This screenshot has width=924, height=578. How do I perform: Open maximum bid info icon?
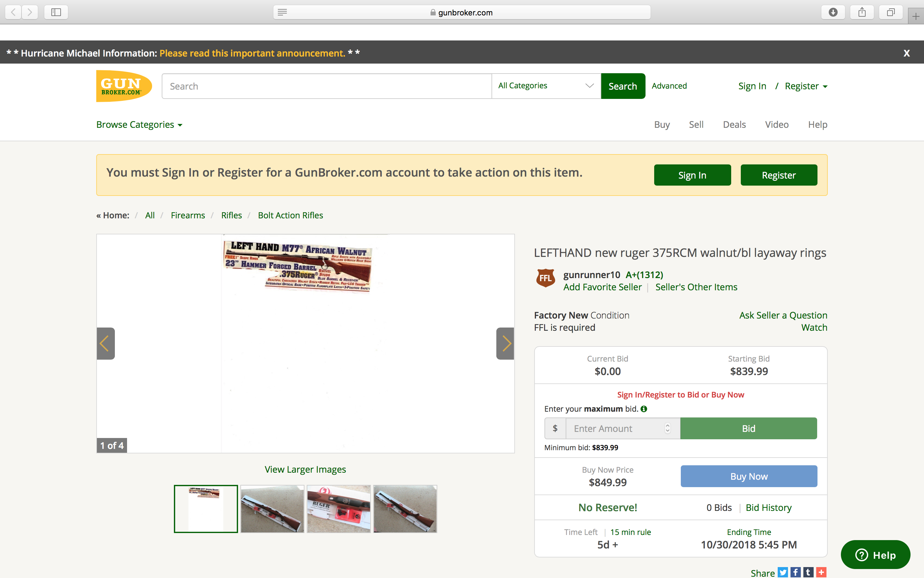tap(644, 409)
